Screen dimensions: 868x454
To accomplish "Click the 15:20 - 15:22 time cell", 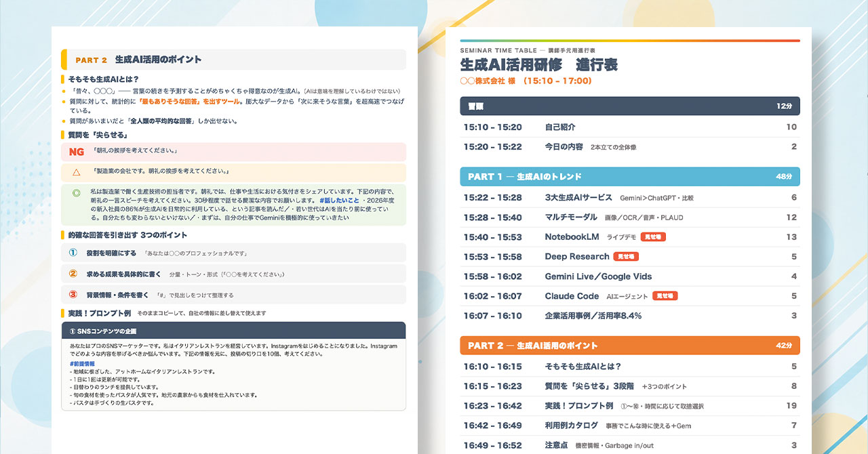I will coord(492,146).
